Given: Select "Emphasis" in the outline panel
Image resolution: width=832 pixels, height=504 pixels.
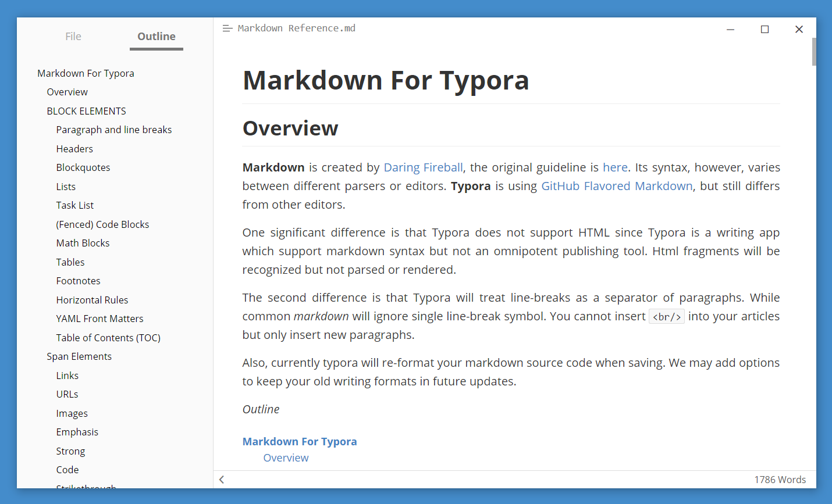Looking at the screenshot, I should [x=77, y=431].
